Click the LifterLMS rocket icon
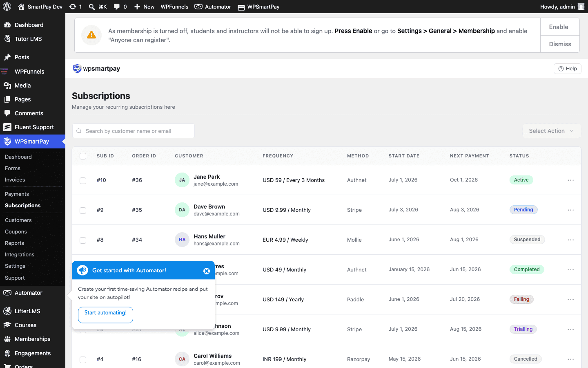Image resolution: width=588 pixels, height=368 pixels. [7, 311]
